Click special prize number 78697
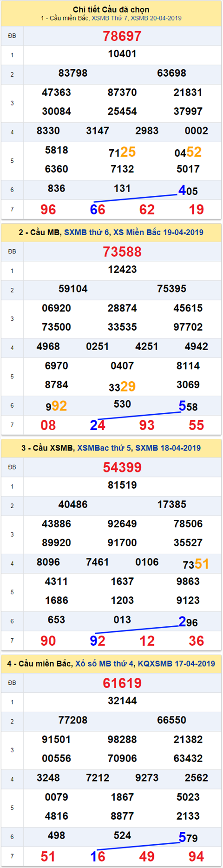 (x=122, y=36)
